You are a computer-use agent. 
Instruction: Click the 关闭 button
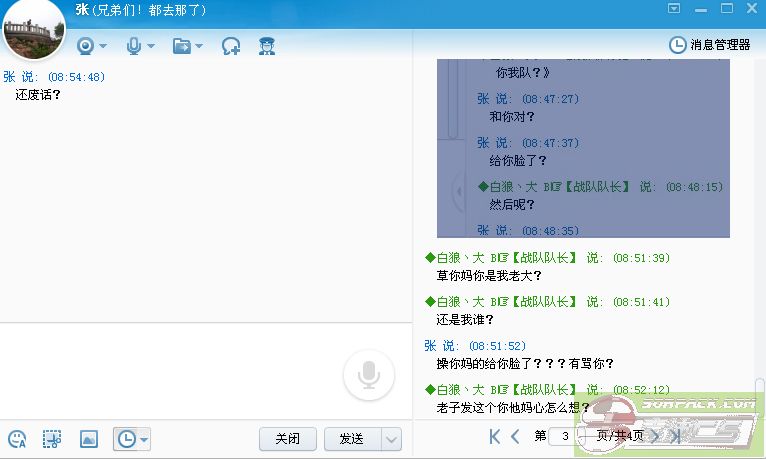pyautogui.click(x=288, y=438)
